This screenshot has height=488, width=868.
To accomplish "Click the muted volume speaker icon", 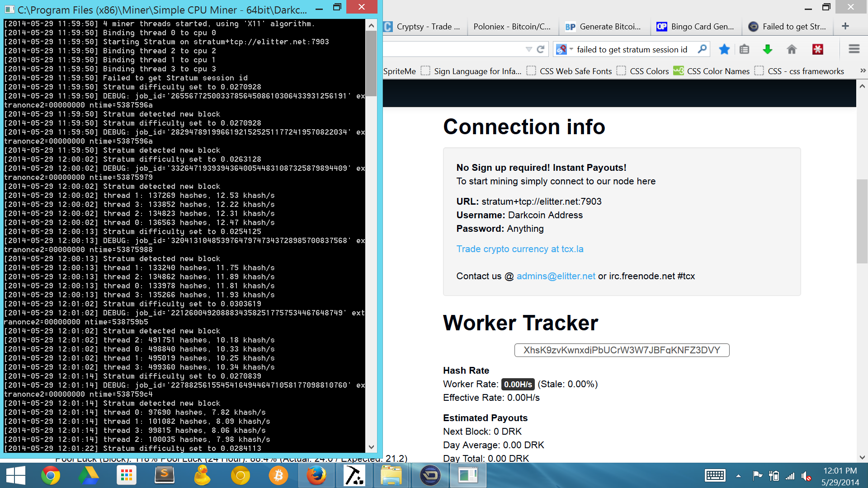I will 806,476.
